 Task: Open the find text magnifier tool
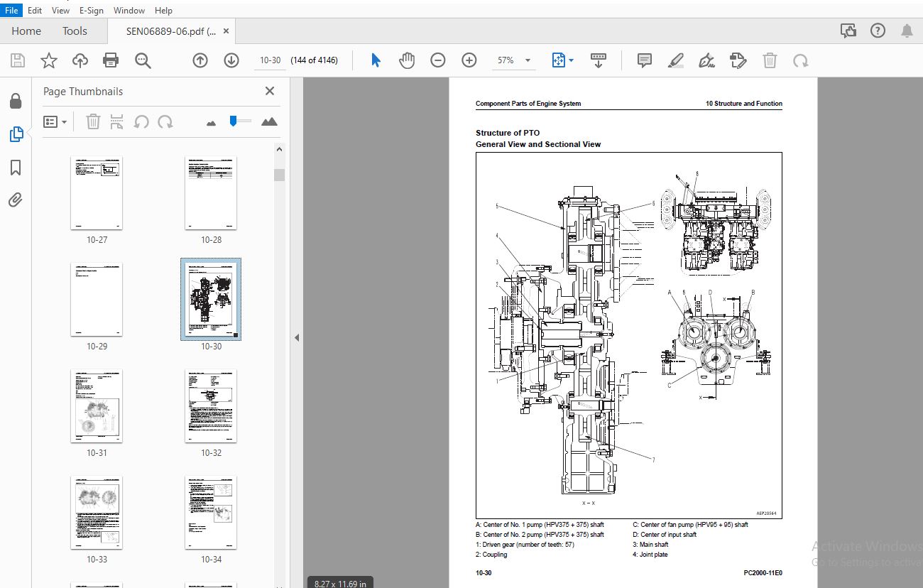[143, 60]
